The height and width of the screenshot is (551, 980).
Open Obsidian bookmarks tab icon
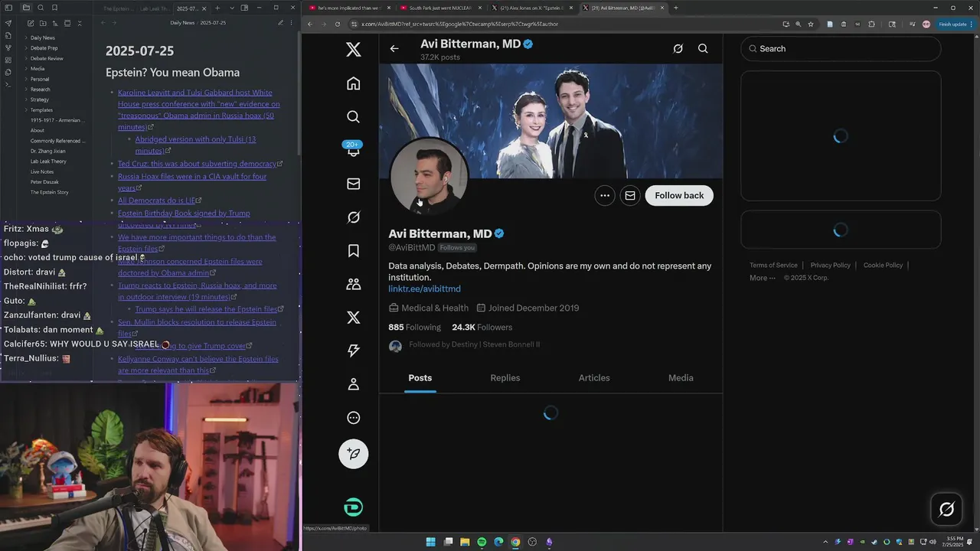(x=55, y=8)
